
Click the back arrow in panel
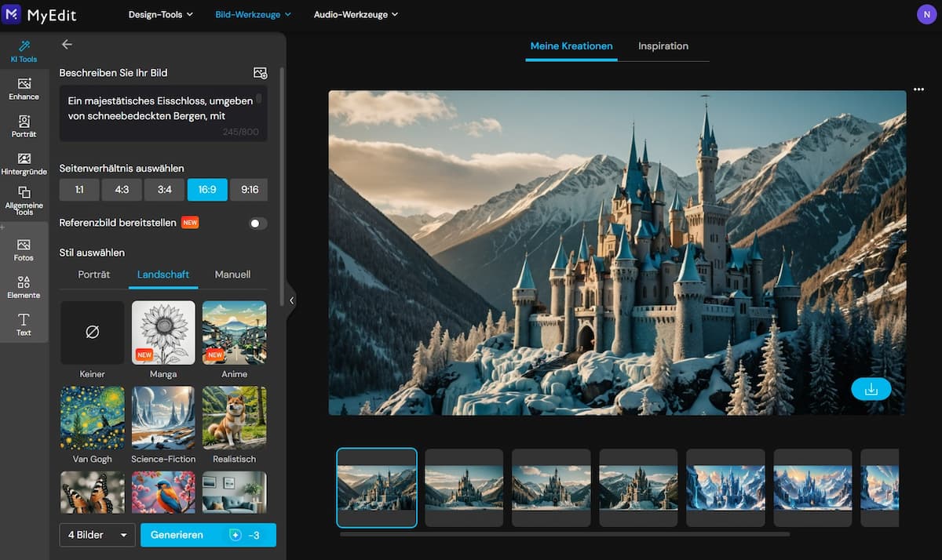[x=67, y=45]
